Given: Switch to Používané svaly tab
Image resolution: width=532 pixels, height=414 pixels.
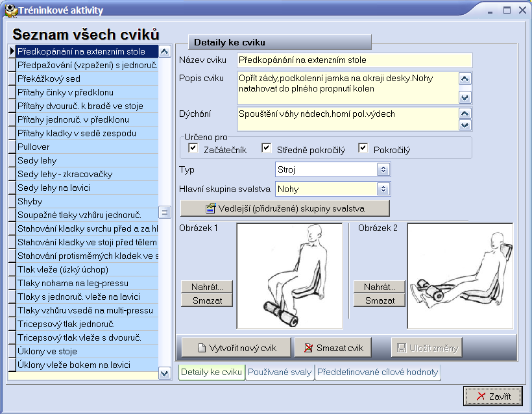Looking at the screenshot, I should click(280, 372).
